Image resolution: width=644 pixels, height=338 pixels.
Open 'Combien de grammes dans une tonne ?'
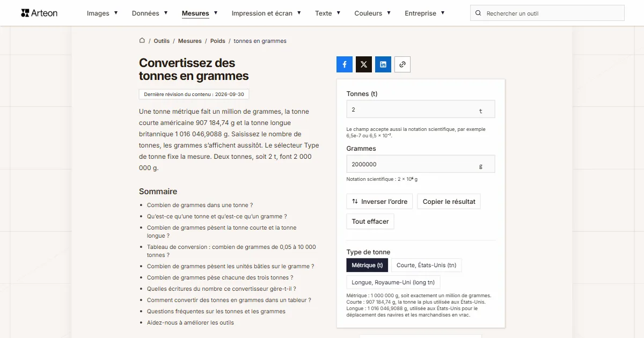point(200,205)
